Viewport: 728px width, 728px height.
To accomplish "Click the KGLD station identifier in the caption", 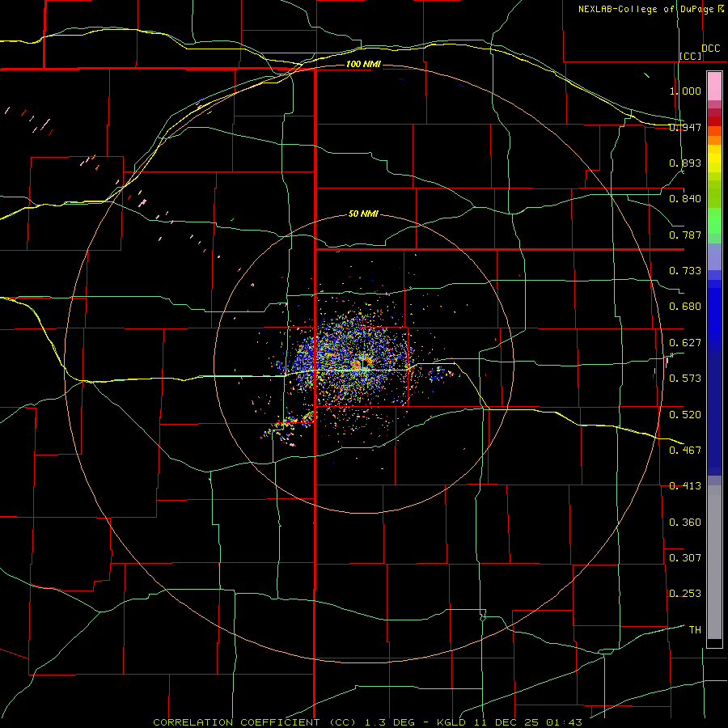I will [x=453, y=722].
